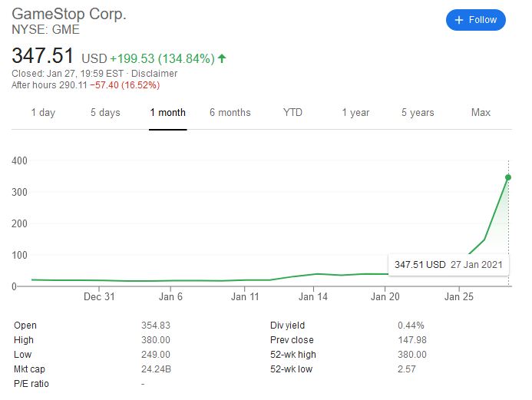Select the 1 year tab
532x400 pixels.
point(355,113)
